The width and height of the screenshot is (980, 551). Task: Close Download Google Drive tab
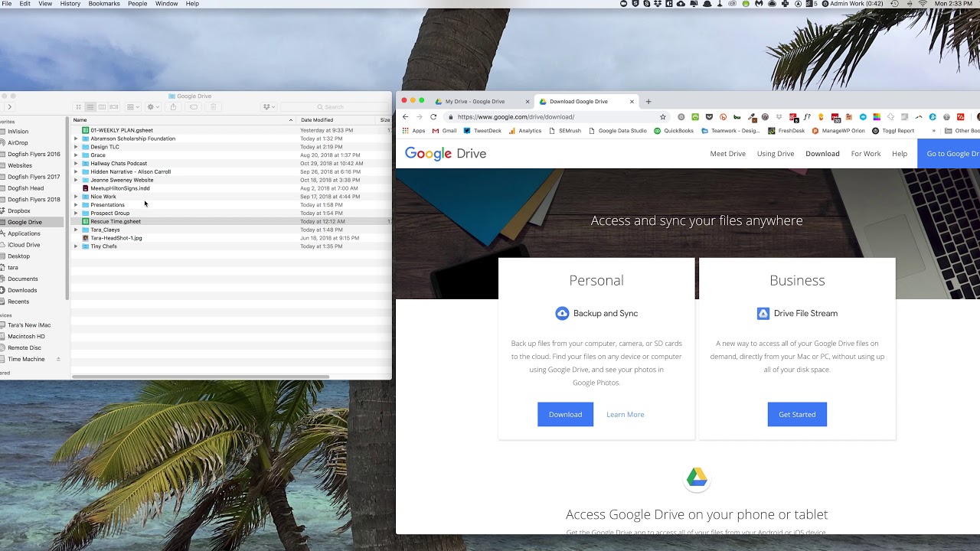point(632,101)
